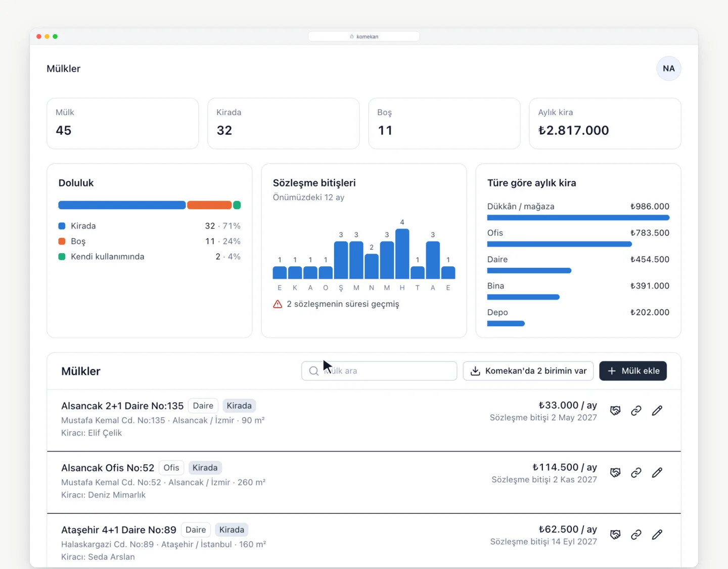The image size is (728, 569).
Task: Click the Daire tag on Ataşehir 4+1 Daire No:89
Action: pyautogui.click(x=196, y=530)
